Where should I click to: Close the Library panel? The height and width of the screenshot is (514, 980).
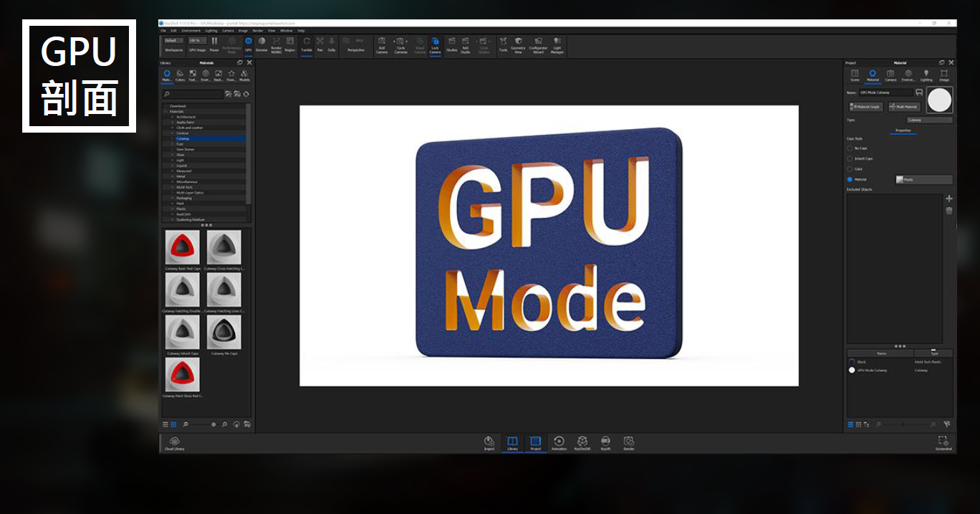click(x=249, y=62)
